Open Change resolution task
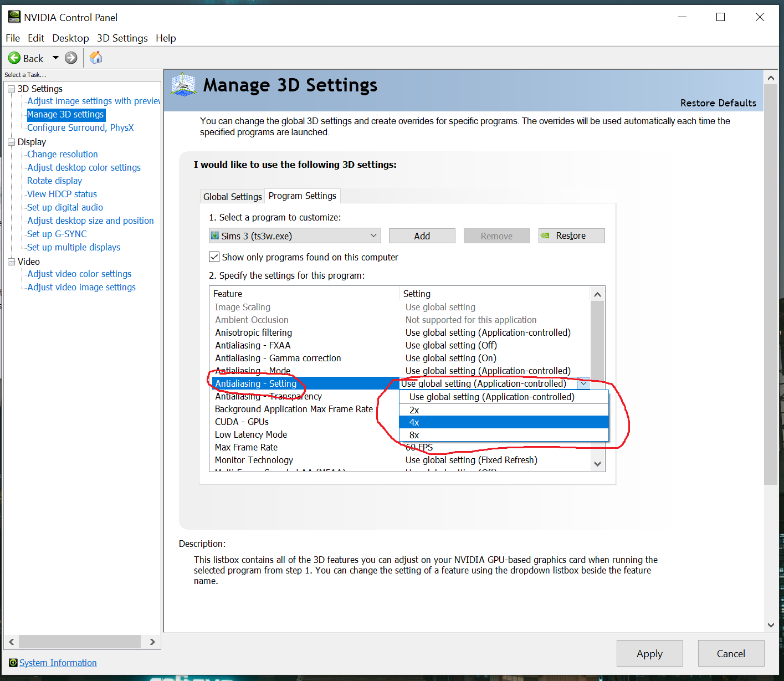 [63, 154]
